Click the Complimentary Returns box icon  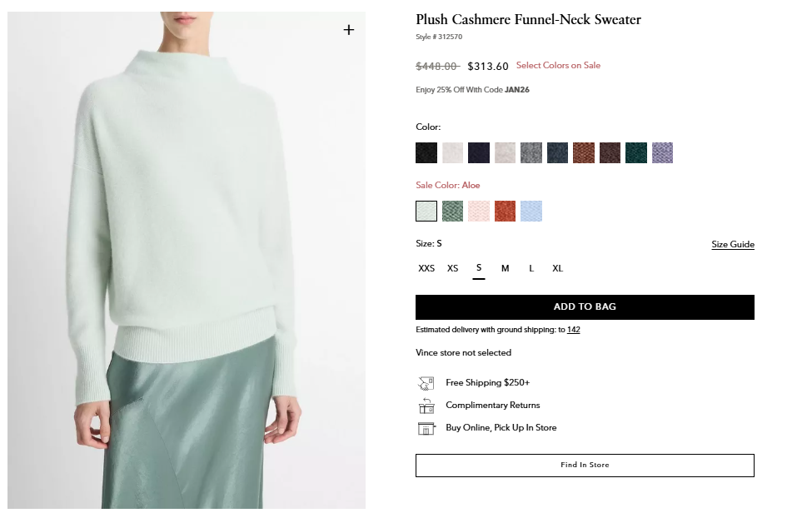426,406
